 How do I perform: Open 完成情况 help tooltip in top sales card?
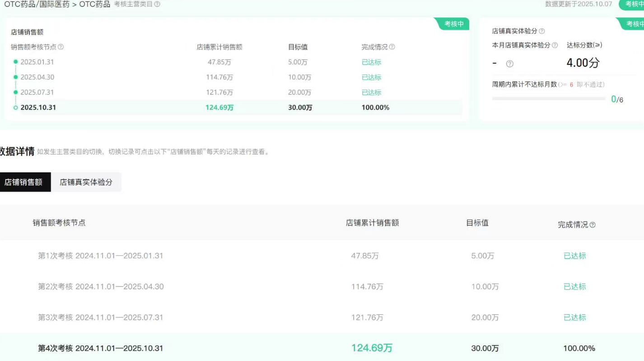point(392,47)
